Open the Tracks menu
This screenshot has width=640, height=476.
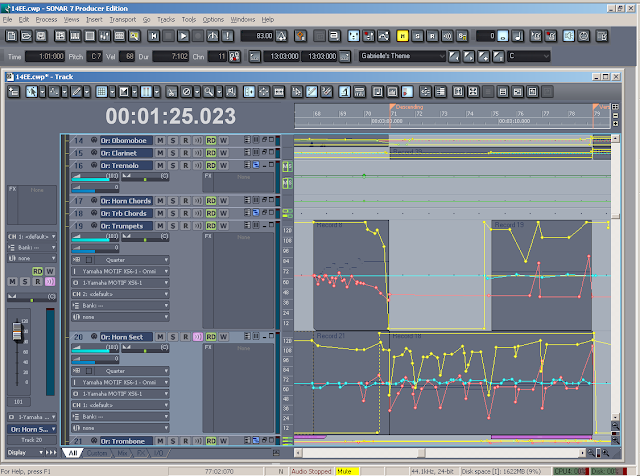coord(166,19)
